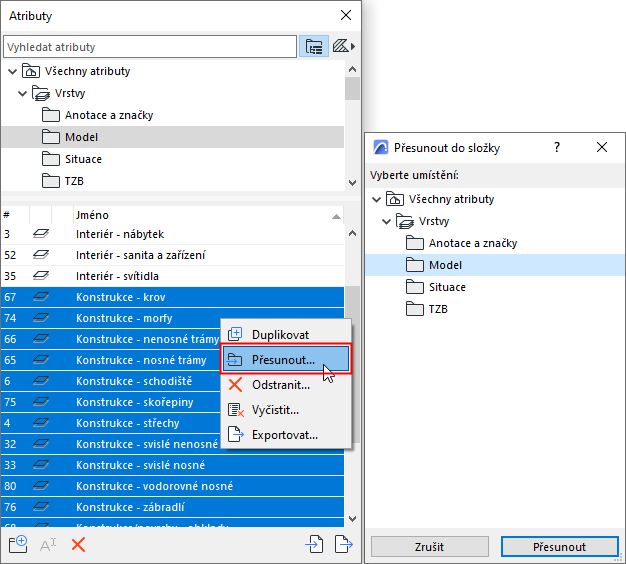Screen dimensions: 626x564
Task: Click the new folder icon at bottom
Action: click(18, 544)
